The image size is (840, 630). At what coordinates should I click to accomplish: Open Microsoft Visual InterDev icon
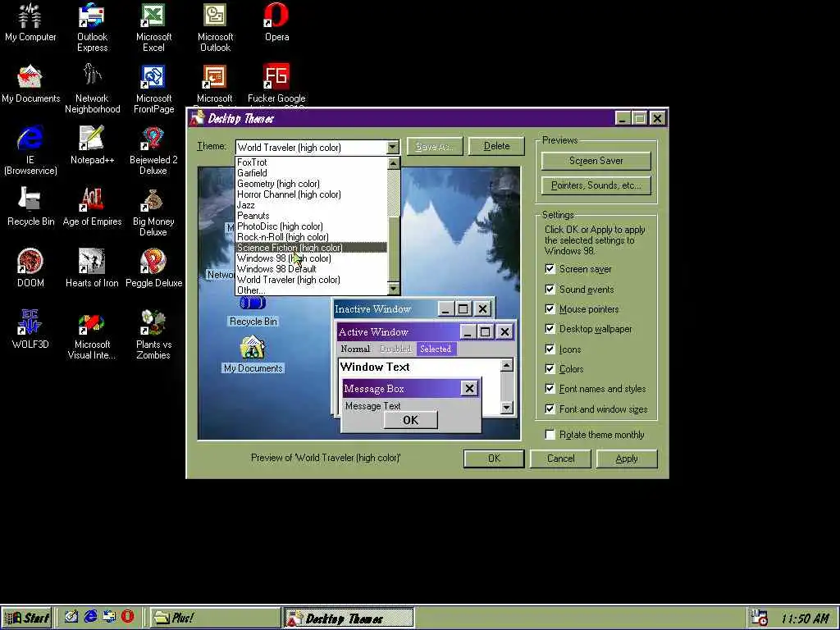[x=92, y=335]
